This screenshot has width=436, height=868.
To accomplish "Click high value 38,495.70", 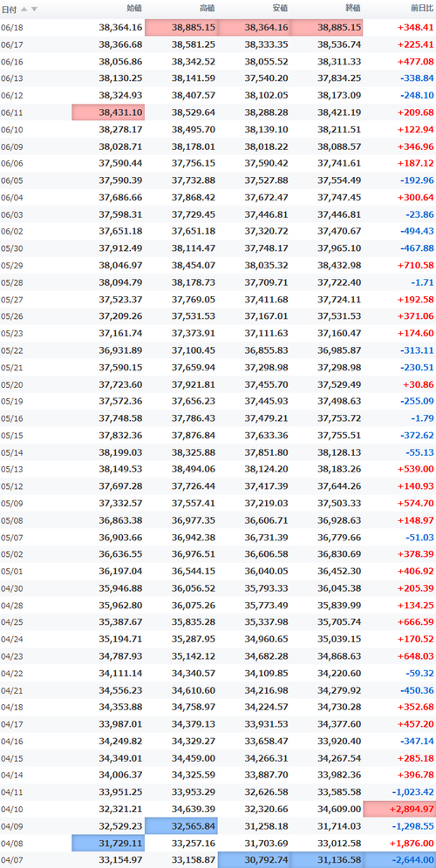I will click(x=194, y=129).
